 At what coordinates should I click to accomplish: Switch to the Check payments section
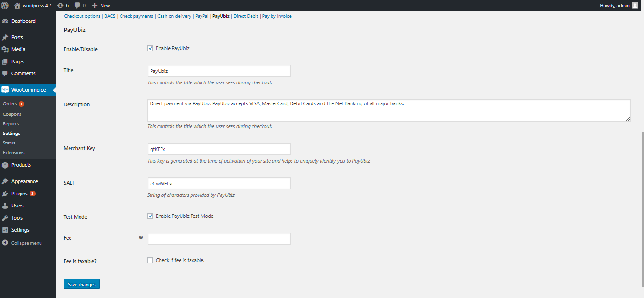[136, 16]
